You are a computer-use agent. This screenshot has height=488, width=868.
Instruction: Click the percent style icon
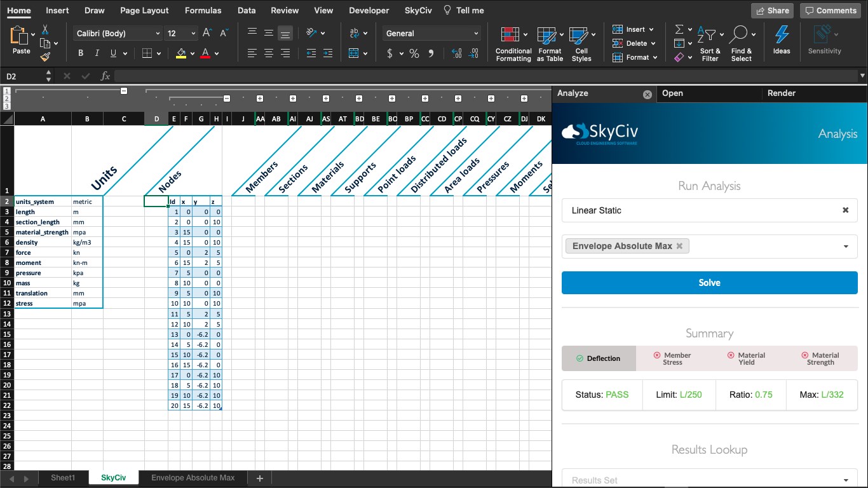point(414,54)
